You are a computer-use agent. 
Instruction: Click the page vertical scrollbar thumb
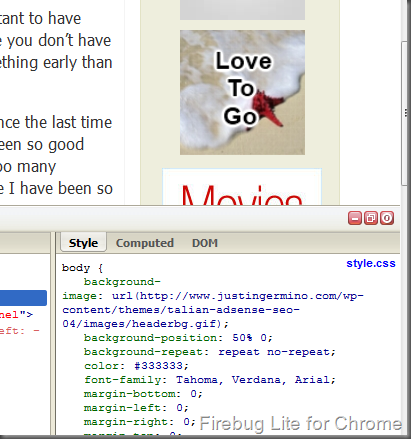[x=404, y=113]
